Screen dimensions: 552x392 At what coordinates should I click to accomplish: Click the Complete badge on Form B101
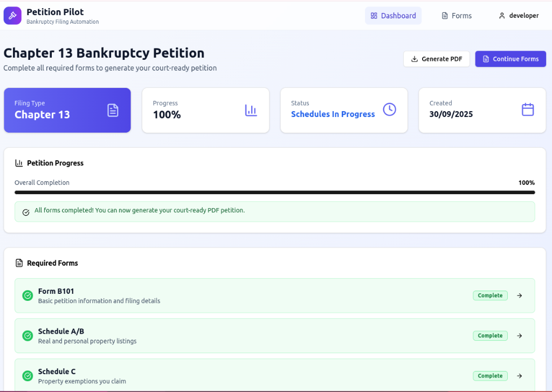[x=490, y=295]
